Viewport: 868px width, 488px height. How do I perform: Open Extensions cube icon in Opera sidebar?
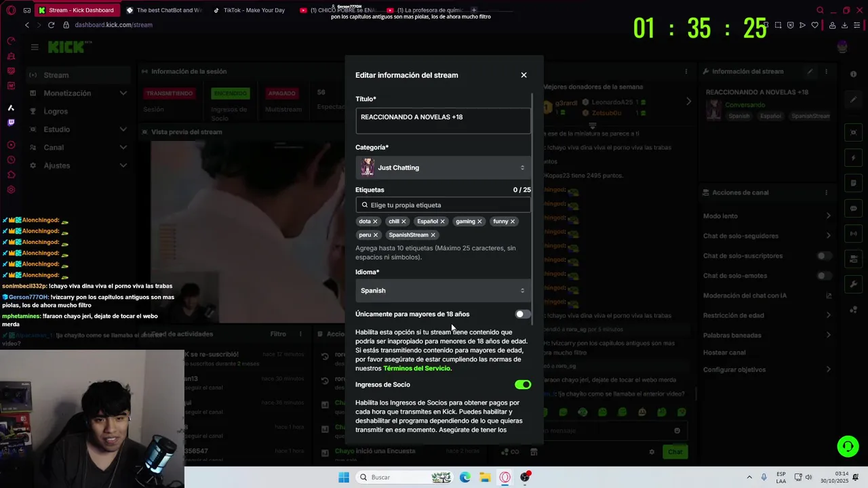tap(11, 175)
